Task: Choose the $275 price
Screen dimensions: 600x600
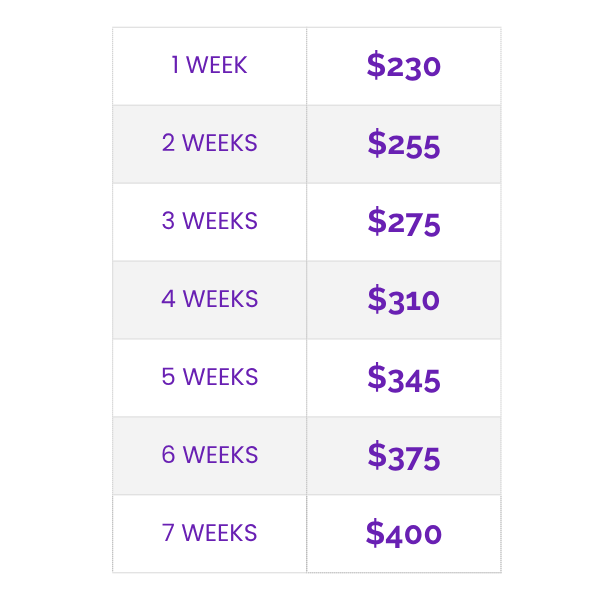Action: 403,222
